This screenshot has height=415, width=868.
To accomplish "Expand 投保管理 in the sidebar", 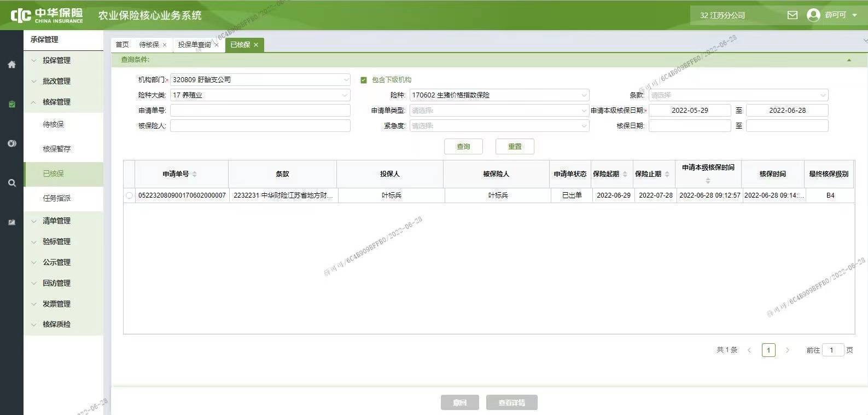I will [56, 60].
